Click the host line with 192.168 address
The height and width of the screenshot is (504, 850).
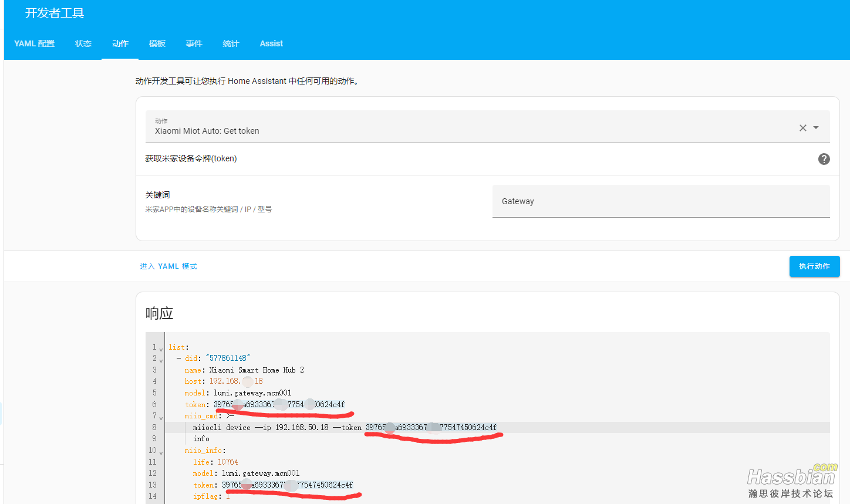(224, 381)
